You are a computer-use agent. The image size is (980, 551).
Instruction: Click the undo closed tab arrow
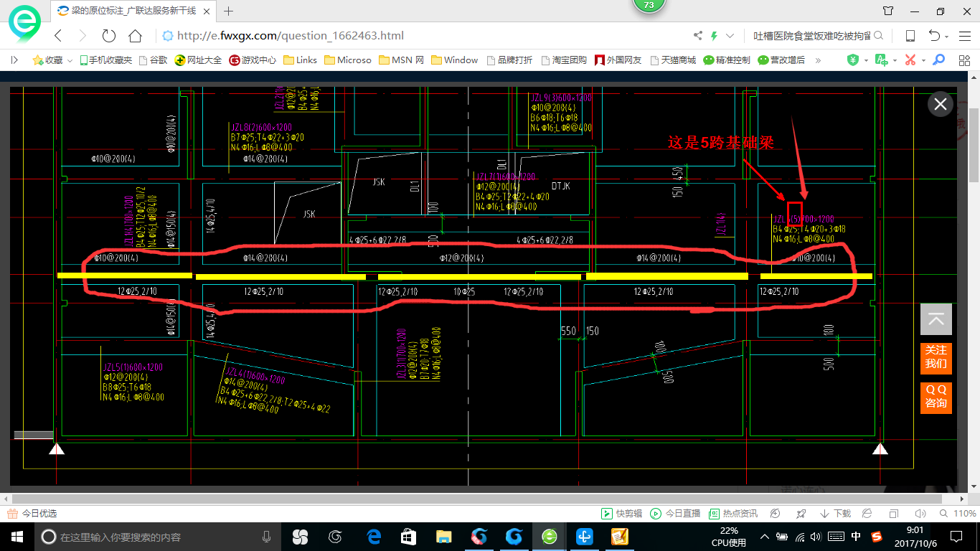(934, 36)
